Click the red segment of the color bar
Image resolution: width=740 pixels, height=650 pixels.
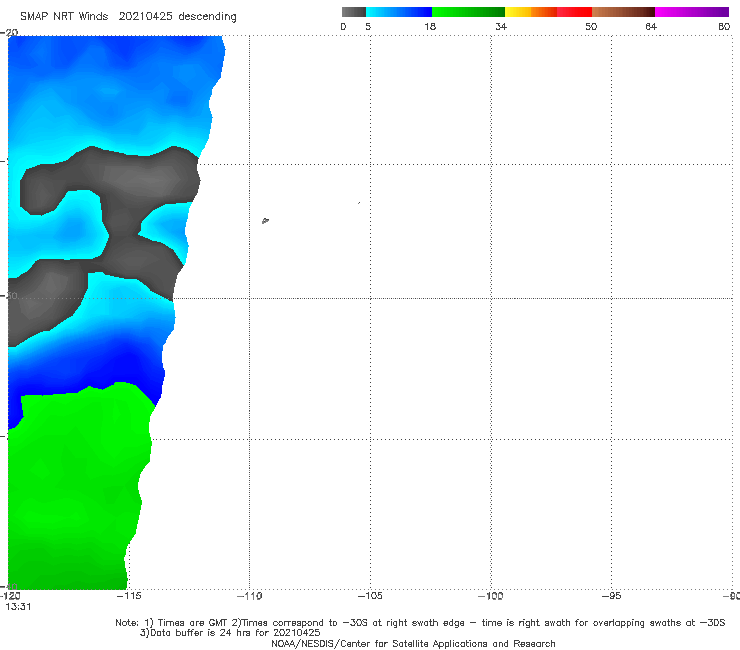click(574, 12)
